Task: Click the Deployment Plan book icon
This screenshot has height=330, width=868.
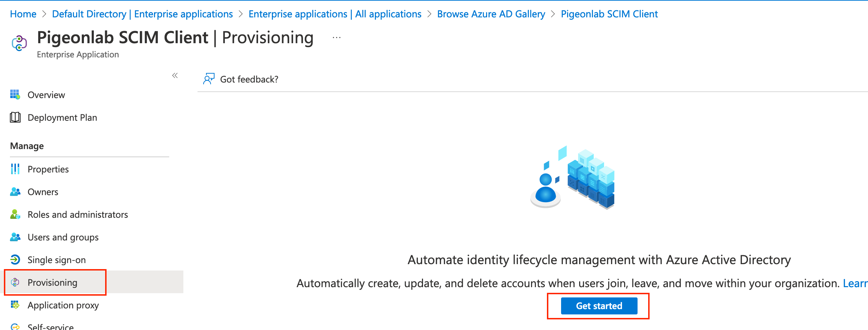Action: point(15,117)
